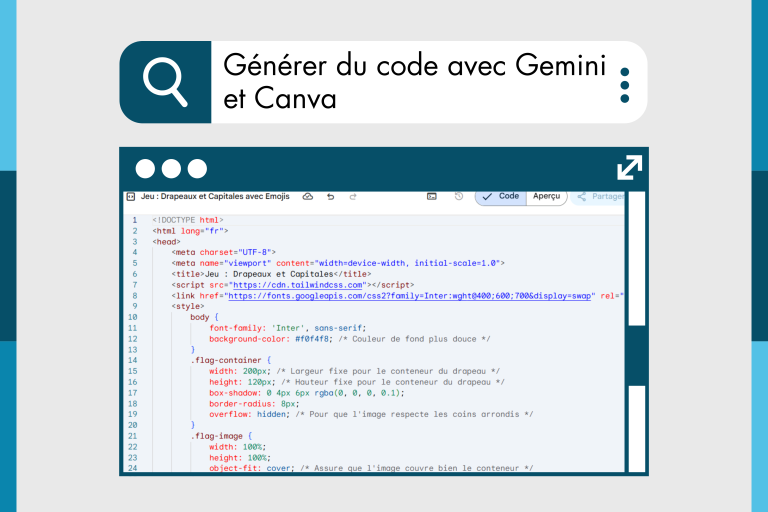Click the 'height: 100%' declaration on line 23
Image resolution: width=768 pixels, height=512 pixels.
240,458
